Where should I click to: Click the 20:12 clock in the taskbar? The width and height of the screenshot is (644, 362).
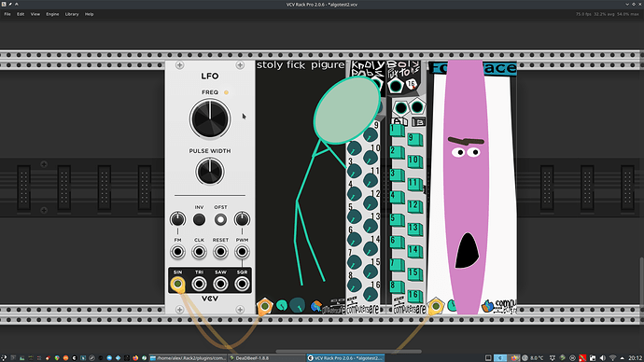(x=636, y=358)
